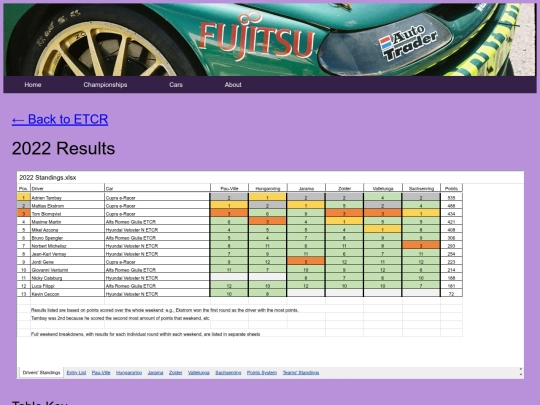Viewport: 540px width, 405px height.
Task: Select the Nicky Catsburg driver cell
Action: pos(68,278)
